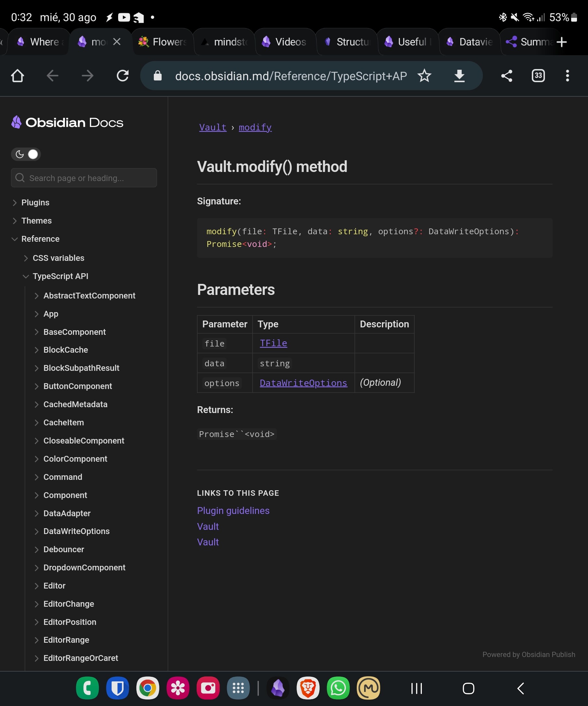Click the address bar URL
This screenshot has width=588, height=706.
[x=291, y=76]
